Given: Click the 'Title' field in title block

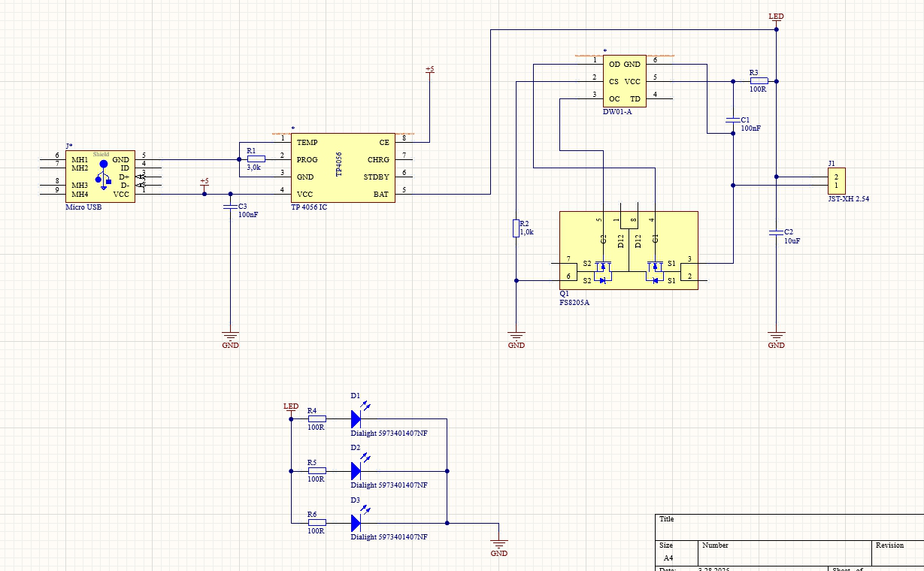Looking at the screenshot, I should point(666,519).
